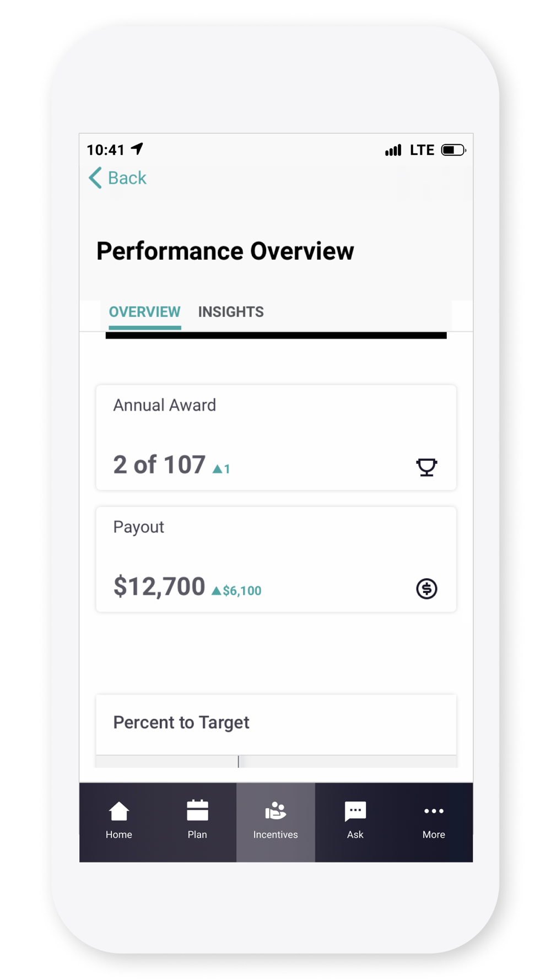Tap the Back link text
This screenshot has width=551, height=980.
[x=127, y=178]
